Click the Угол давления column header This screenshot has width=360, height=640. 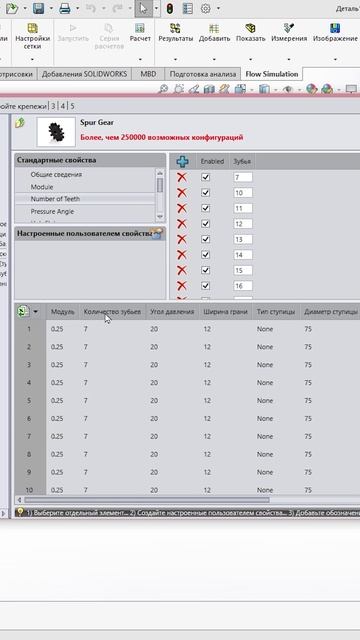click(172, 312)
